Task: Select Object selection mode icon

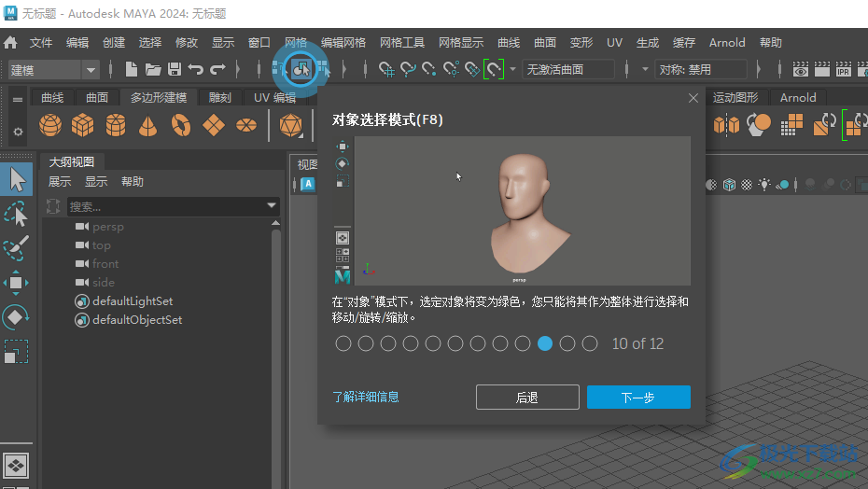Action: coord(301,69)
